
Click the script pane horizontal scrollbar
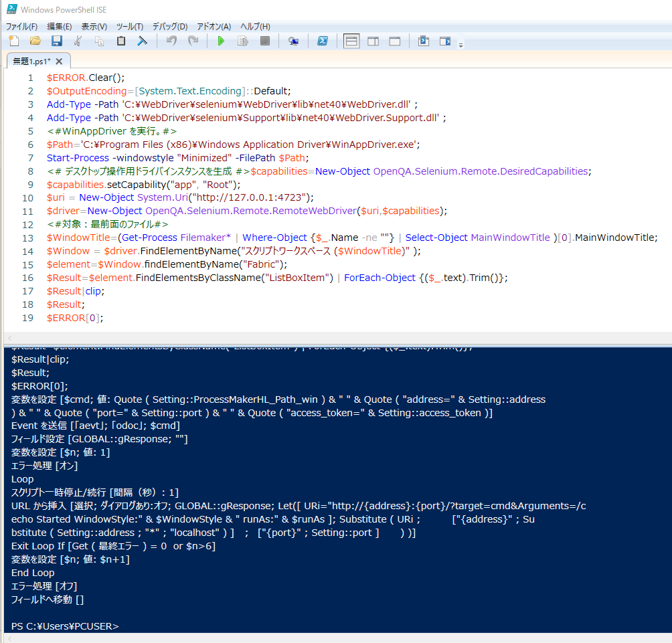[335, 338]
